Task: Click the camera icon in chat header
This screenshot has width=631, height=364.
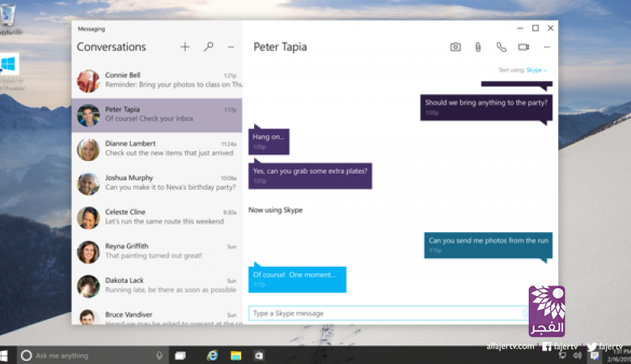Action: pos(455,47)
